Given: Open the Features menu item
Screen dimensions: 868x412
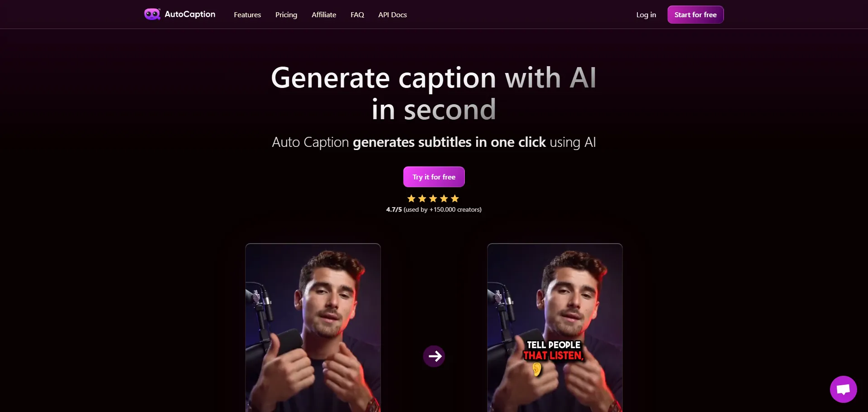Looking at the screenshot, I should 247,15.
